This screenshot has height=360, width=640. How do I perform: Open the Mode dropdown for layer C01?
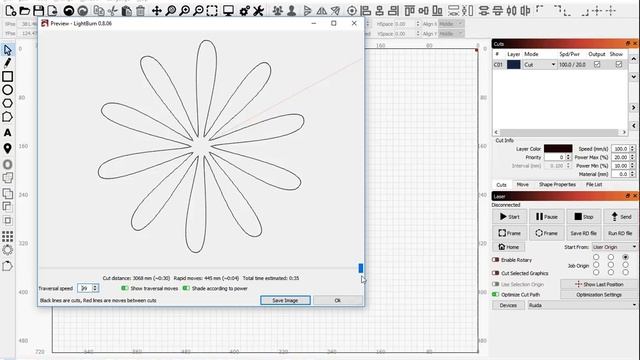pos(540,64)
